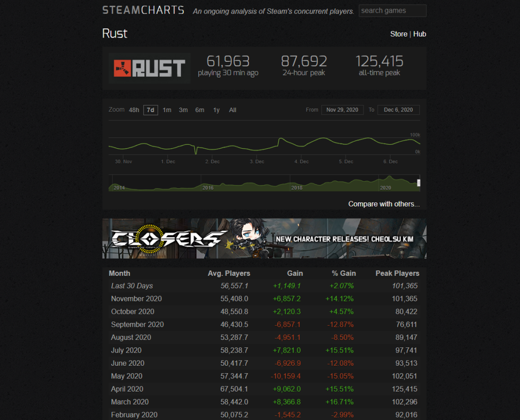Select the August 2020 row label

coord(131,337)
